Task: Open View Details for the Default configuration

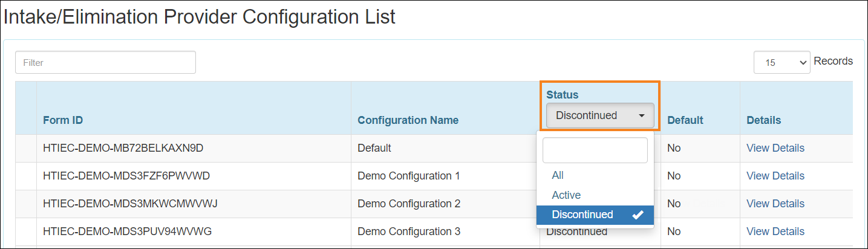Action: 775,148
